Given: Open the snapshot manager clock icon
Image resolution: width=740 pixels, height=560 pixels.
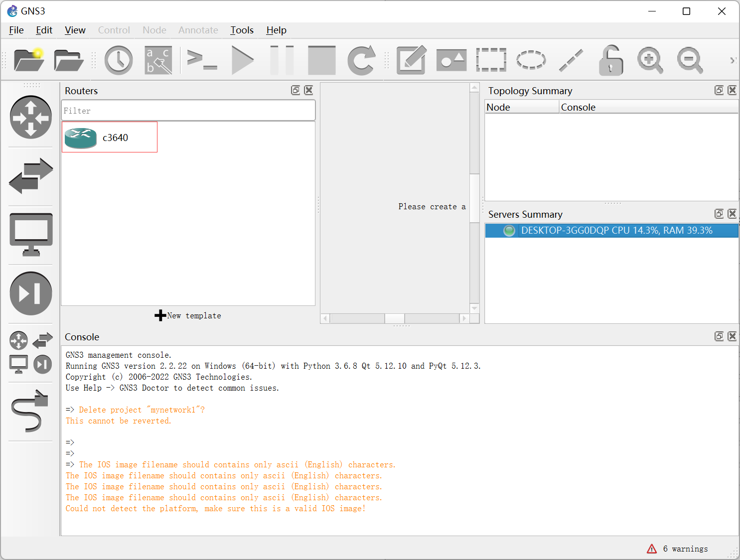Looking at the screenshot, I should (119, 60).
